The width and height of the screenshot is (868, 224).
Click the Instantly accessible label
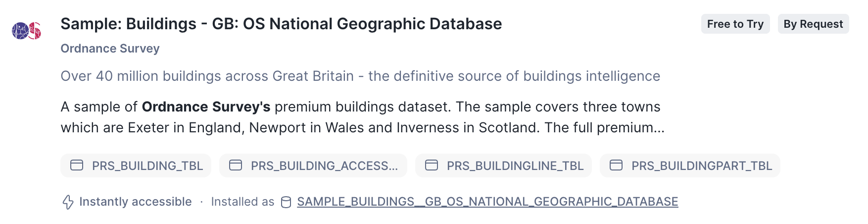[x=135, y=202]
